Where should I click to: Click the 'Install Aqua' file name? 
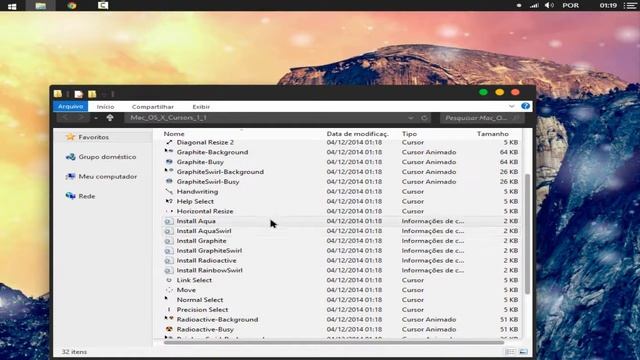tap(196, 221)
